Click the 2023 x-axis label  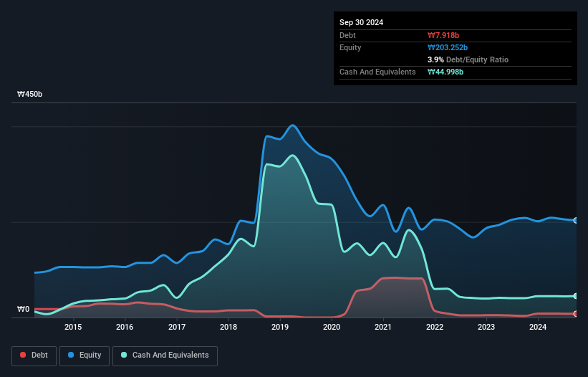pos(486,327)
